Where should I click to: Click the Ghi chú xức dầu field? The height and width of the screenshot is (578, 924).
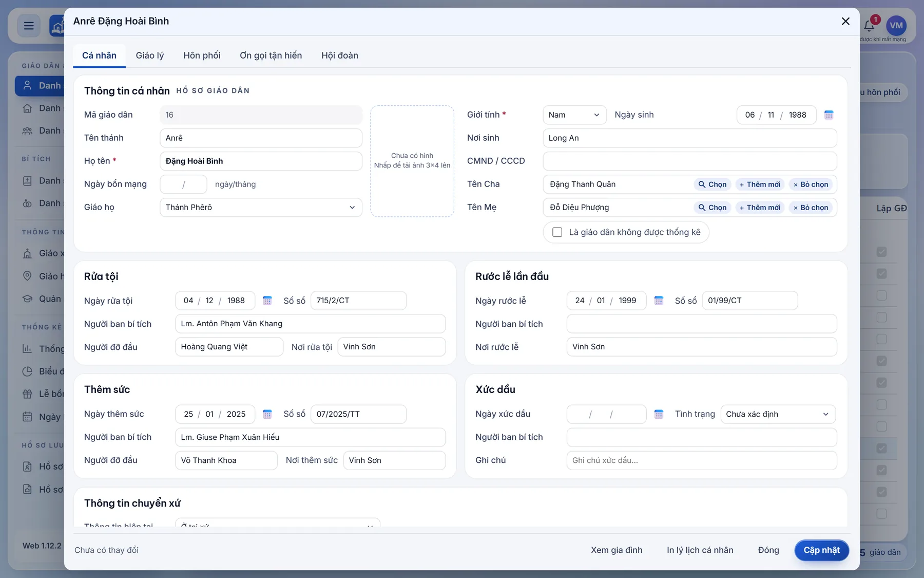[701, 460]
